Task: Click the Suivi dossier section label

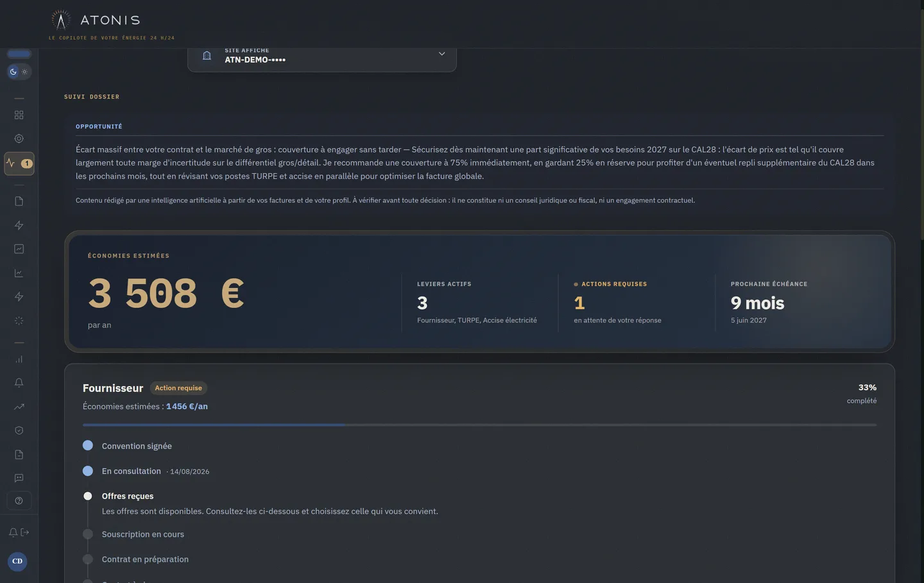Action: coord(92,97)
